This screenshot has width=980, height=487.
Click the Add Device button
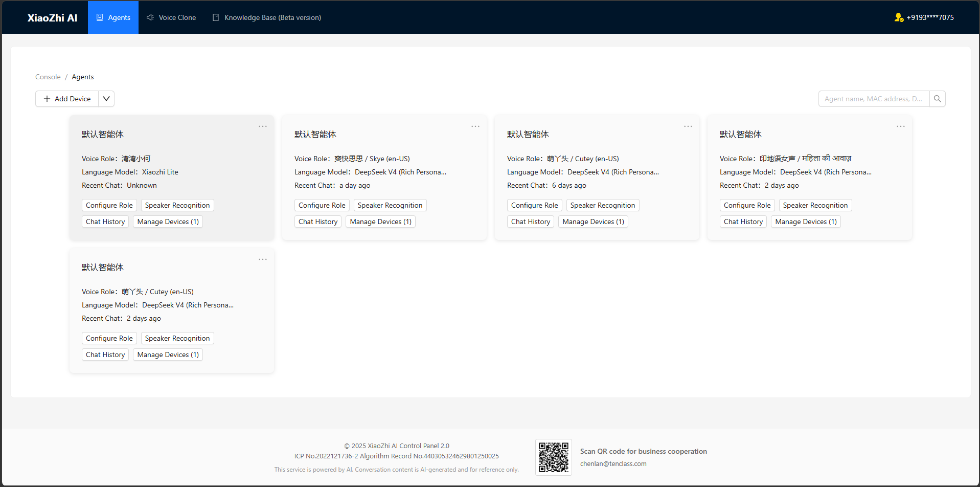pyautogui.click(x=67, y=99)
